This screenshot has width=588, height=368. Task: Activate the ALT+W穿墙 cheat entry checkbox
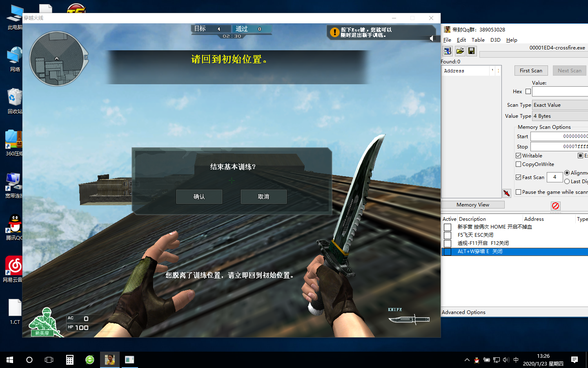tap(448, 252)
